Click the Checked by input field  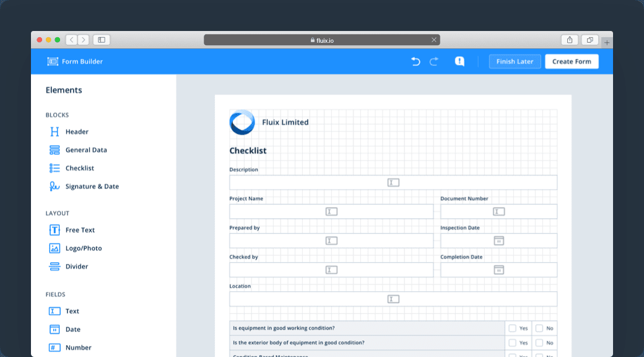point(331,270)
